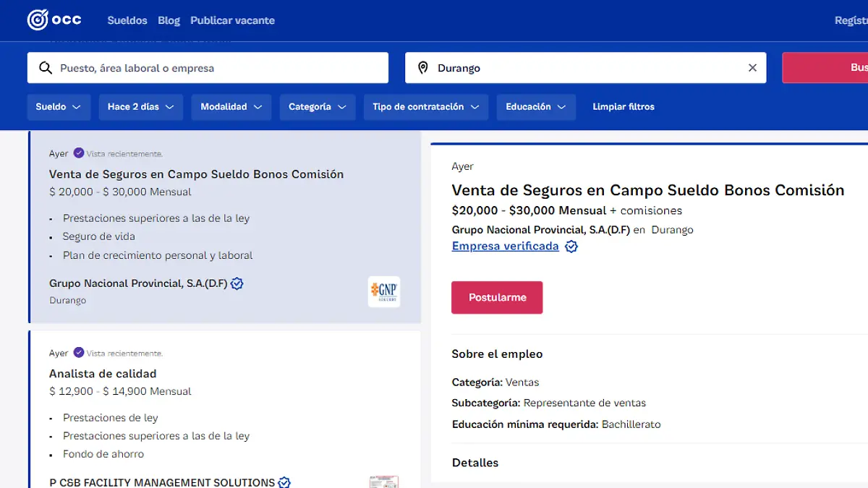The width and height of the screenshot is (868, 488).
Task: Click the location pin icon
Action: click(x=423, y=68)
